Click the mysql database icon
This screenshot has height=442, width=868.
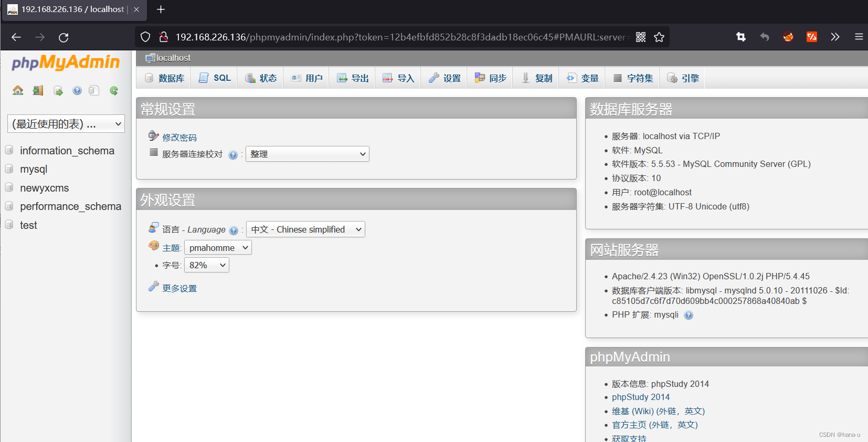click(x=9, y=169)
